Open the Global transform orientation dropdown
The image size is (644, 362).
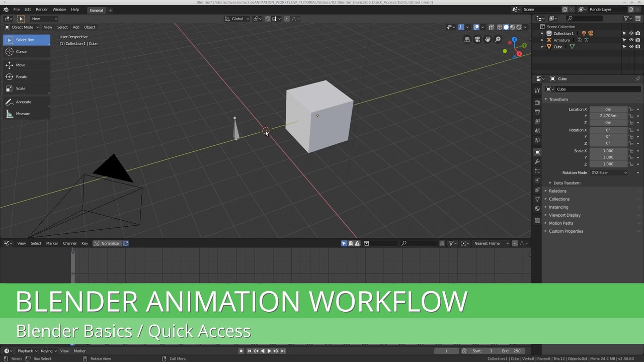[x=237, y=19]
